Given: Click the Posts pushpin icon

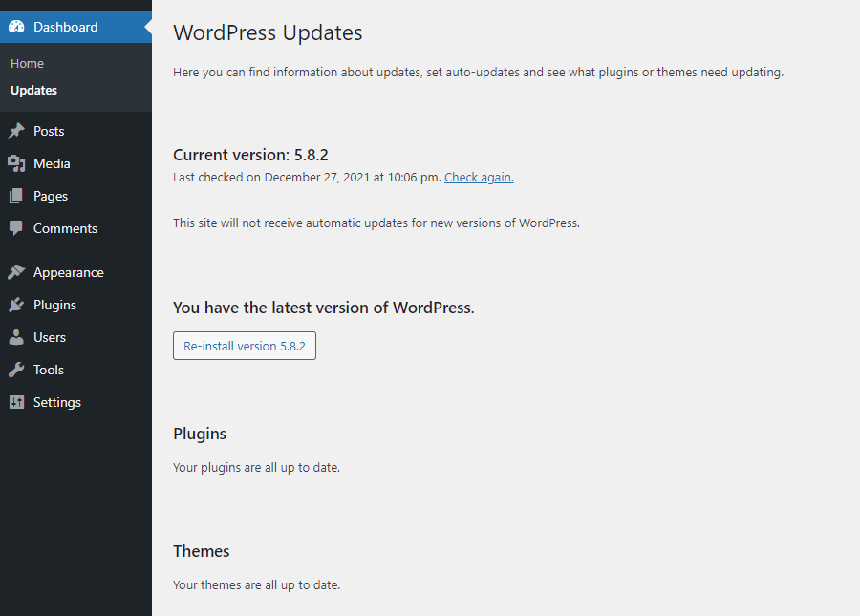Looking at the screenshot, I should point(16,131).
